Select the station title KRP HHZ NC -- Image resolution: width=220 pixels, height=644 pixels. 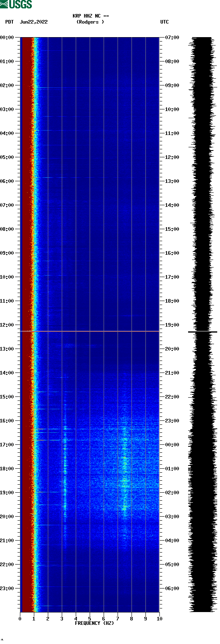90,16
